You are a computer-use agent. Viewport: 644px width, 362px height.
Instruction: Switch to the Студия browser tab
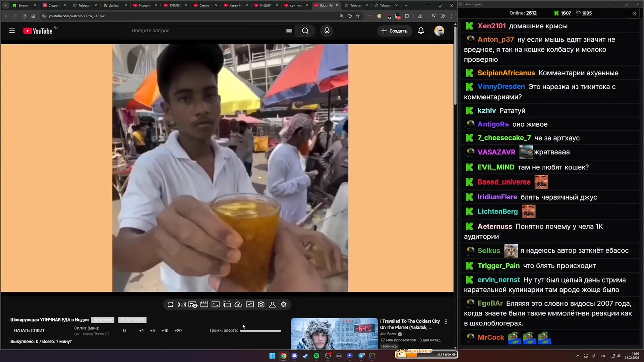click(53, 5)
